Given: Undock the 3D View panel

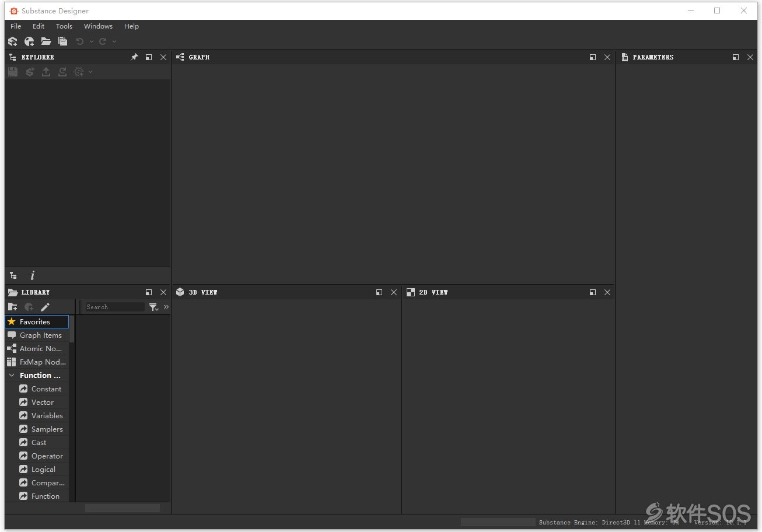Looking at the screenshot, I should tap(379, 292).
